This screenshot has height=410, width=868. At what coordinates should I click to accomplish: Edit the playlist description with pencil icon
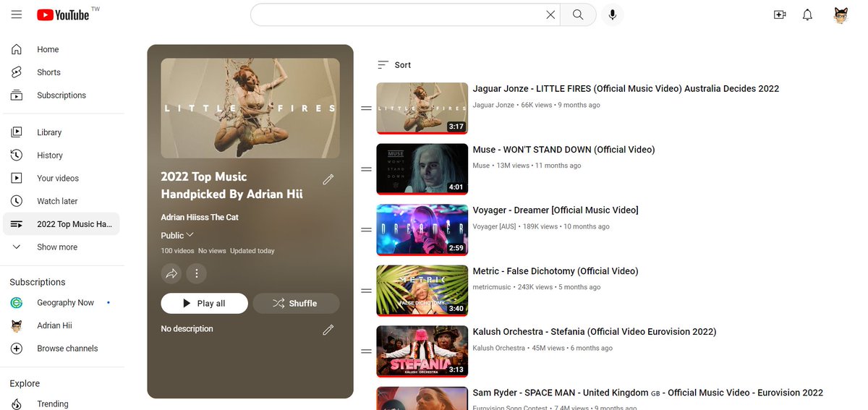coord(328,330)
